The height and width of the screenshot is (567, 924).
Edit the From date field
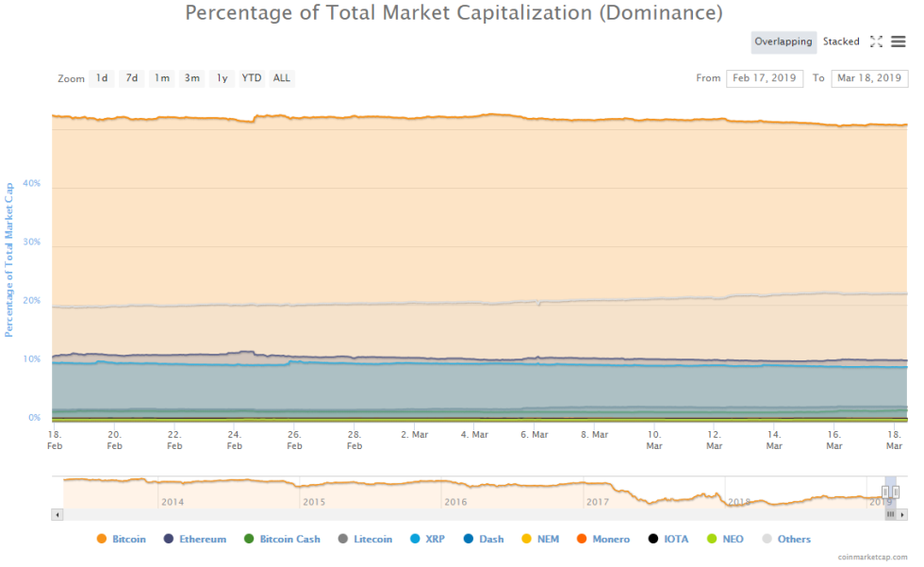click(765, 78)
